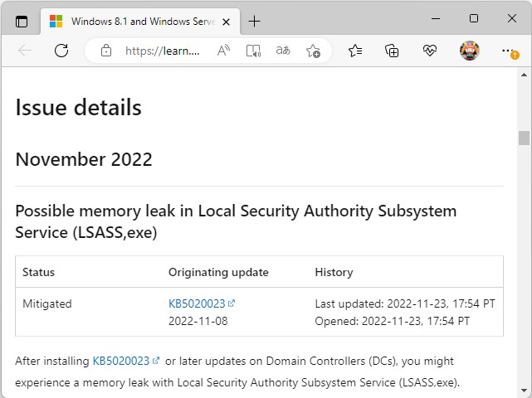Start Read aloud for this page
532x398 pixels.
223,51
